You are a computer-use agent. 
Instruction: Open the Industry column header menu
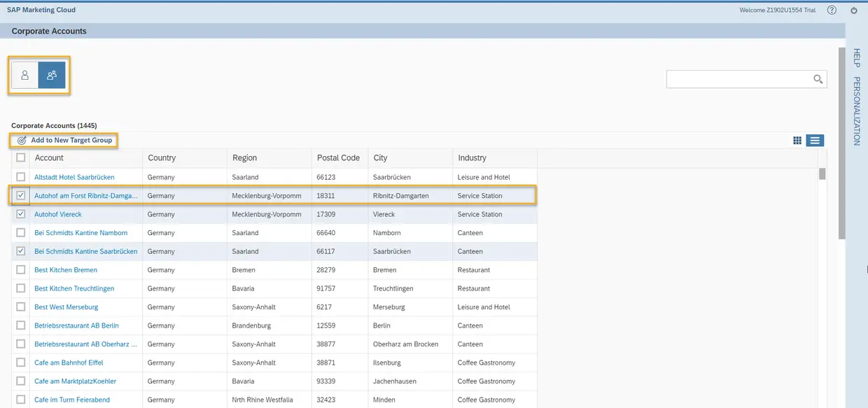pyautogui.click(x=495, y=158)
